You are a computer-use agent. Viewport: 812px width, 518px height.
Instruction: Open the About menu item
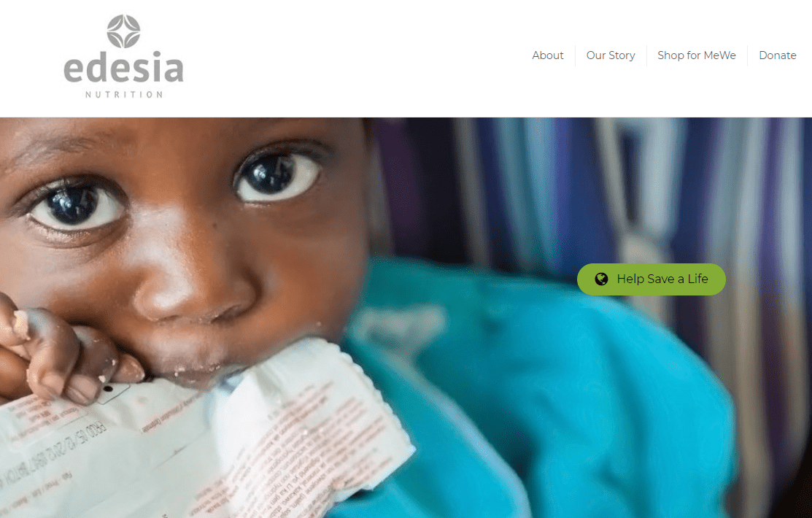[x=547, y=55]
